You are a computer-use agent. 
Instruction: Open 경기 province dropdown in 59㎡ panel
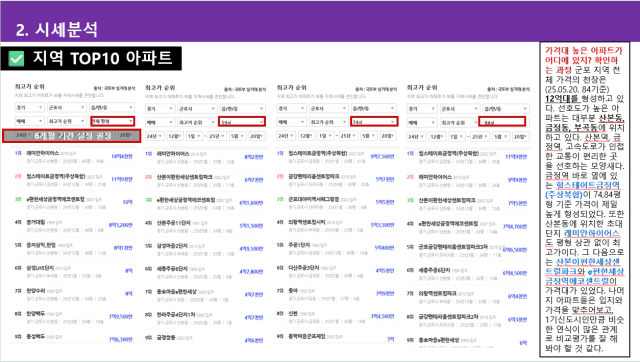(160, 109)
